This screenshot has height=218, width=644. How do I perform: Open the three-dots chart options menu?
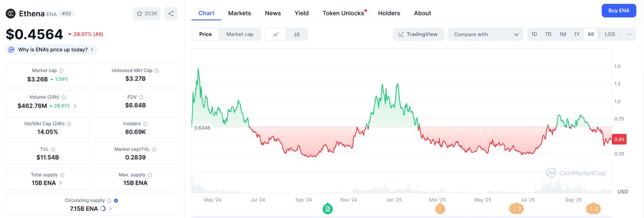(x=629, y=34)
